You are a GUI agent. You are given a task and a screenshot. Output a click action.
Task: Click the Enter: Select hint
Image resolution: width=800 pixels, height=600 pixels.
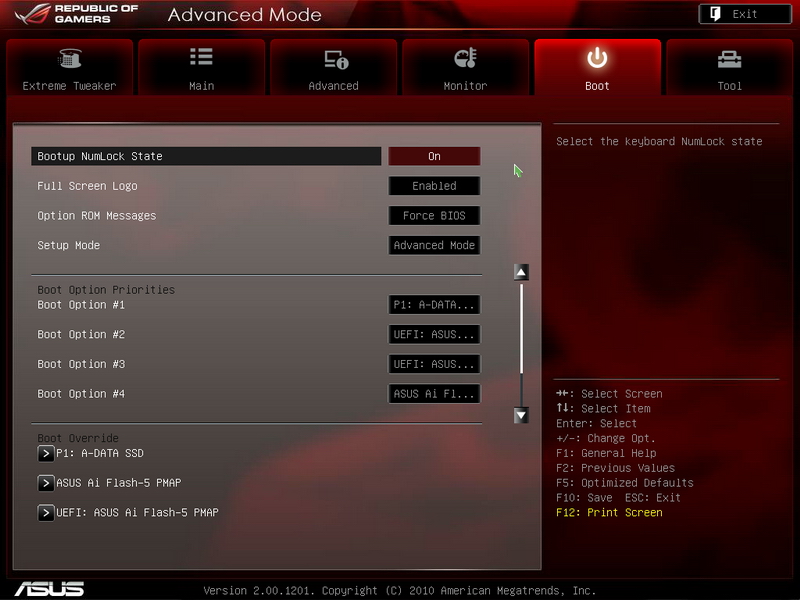click(x=596, y=423)
